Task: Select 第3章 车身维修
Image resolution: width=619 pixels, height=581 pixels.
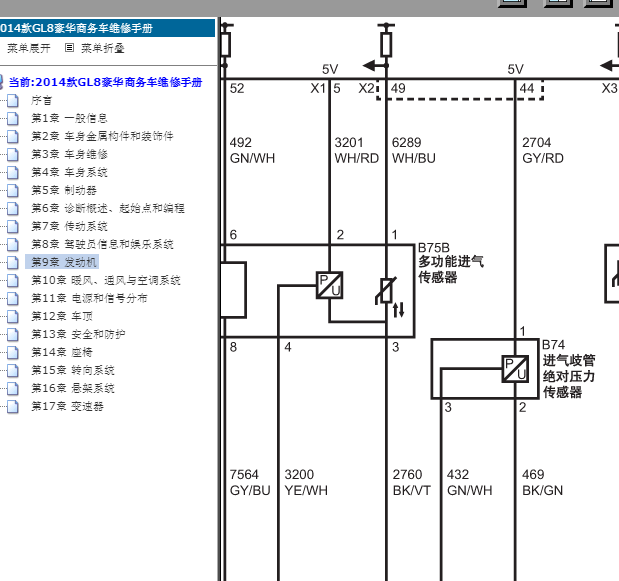Action: [x=69, y=154]
